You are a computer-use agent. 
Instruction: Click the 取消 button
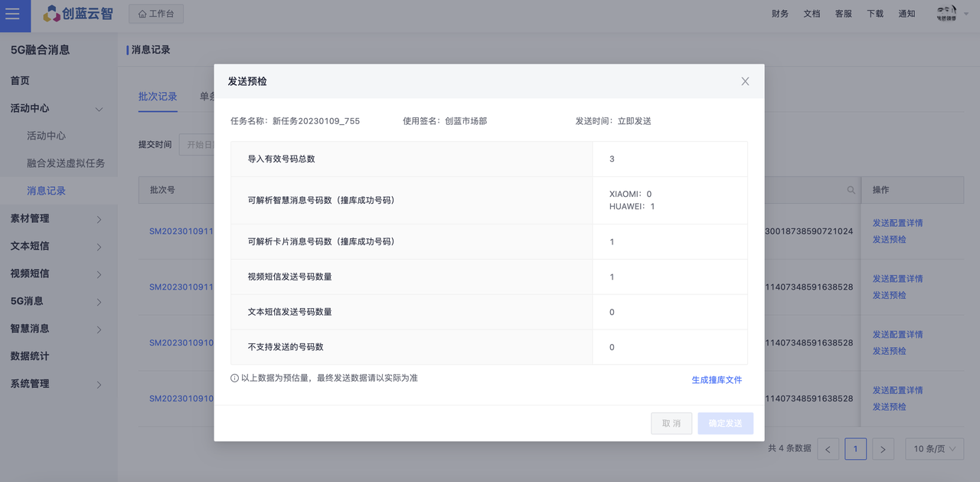click(671, 424)
